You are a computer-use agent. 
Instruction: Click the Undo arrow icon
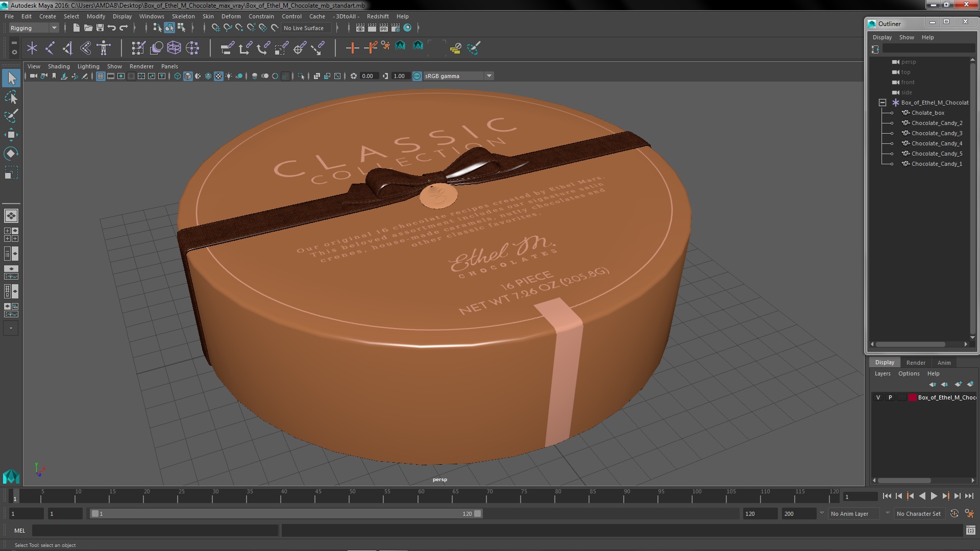coord(112,28)
